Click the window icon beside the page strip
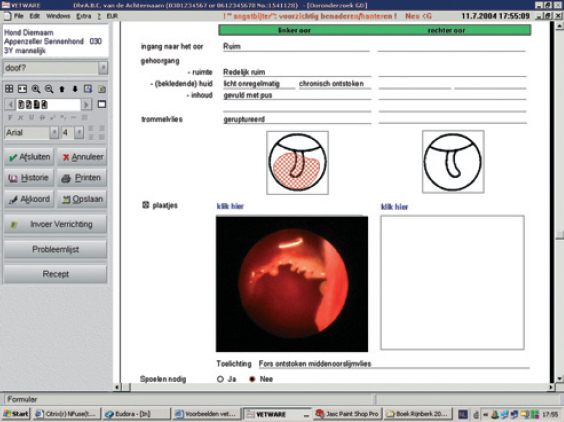The height and width of the screenshot is (422, 564). coord(102,104)
